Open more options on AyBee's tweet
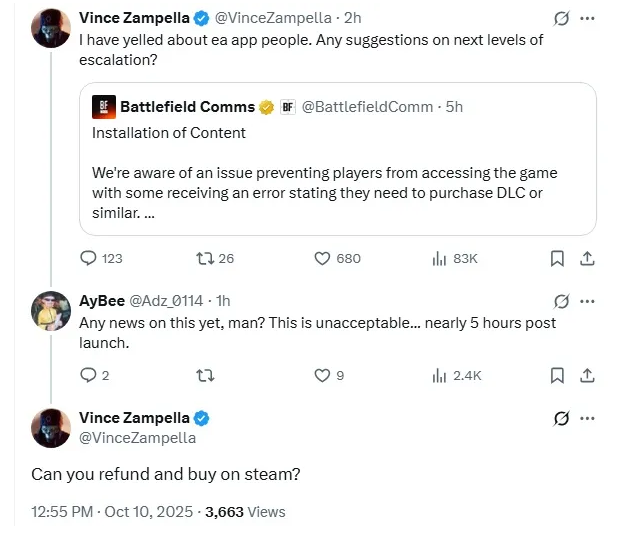635x534 pixels. pos(588,301)
